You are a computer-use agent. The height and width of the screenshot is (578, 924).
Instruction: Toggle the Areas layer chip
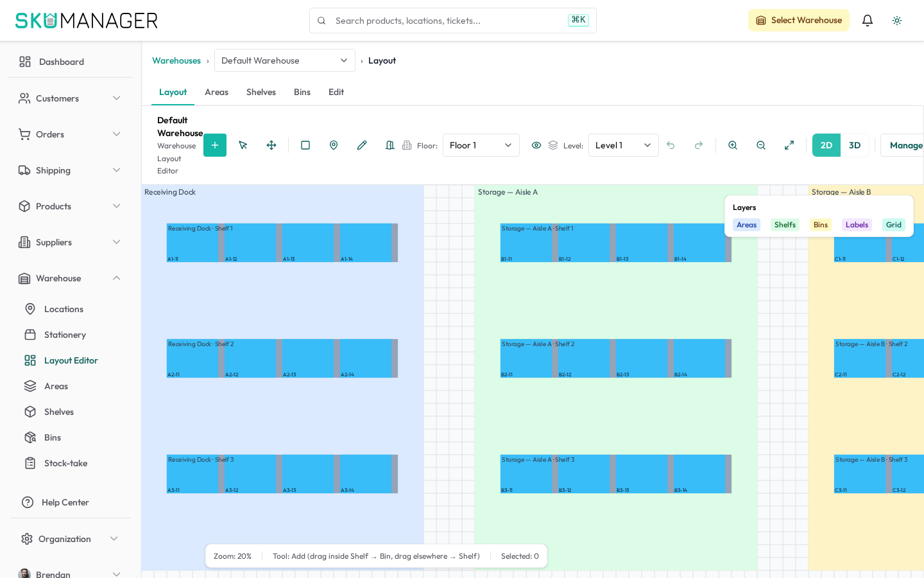point(746,225)
